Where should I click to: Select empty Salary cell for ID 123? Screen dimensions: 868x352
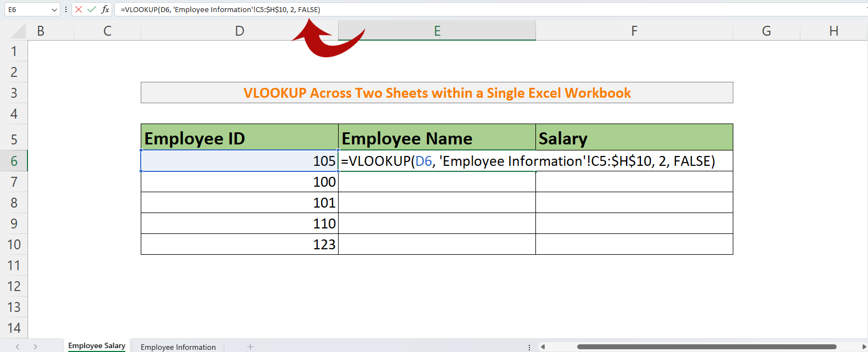click(x=634, y=244)
